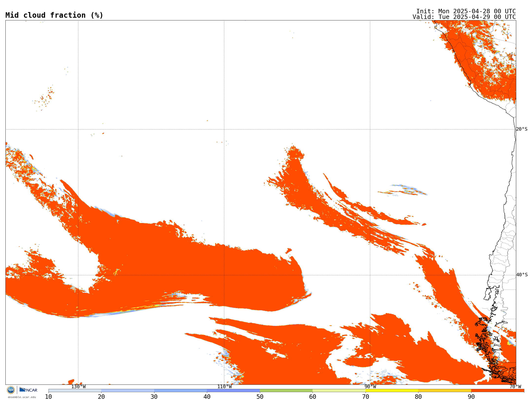Click the 60–70 pale yellow-green colorbar swatch
This screenshot has height=400, width=532.
click(339, 391)
